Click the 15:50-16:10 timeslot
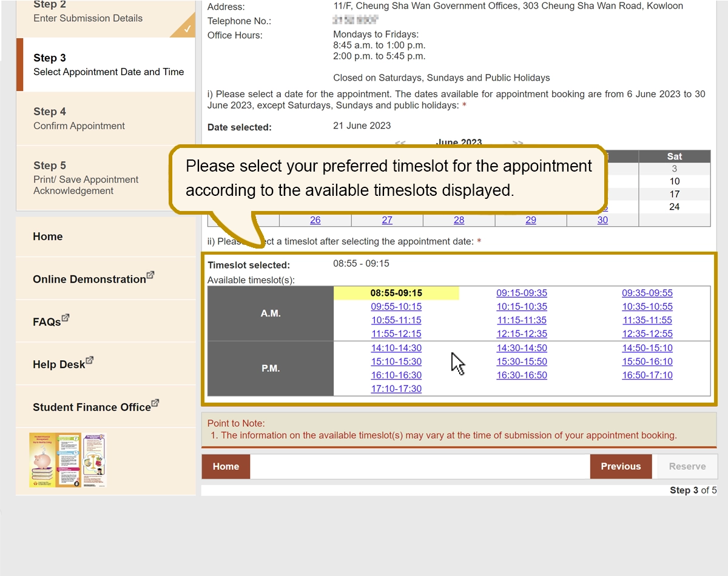728x576 pixels. (647, 361)
